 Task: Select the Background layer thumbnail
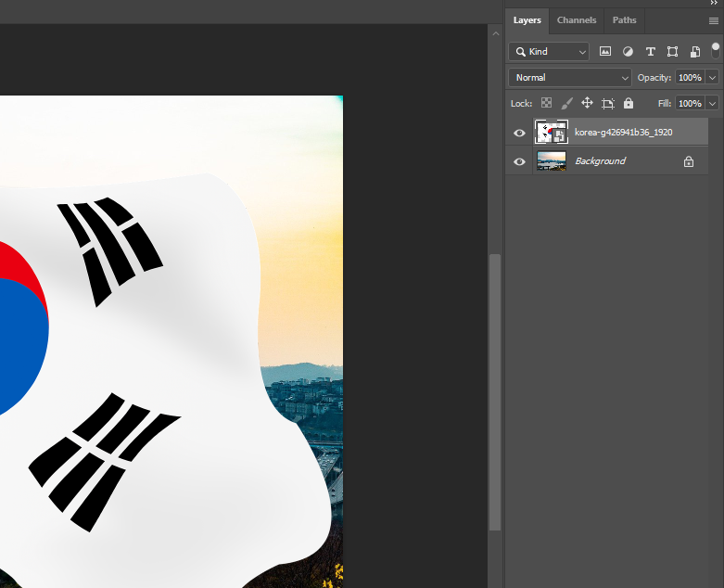pyautogui.click(x=552, y=161)
